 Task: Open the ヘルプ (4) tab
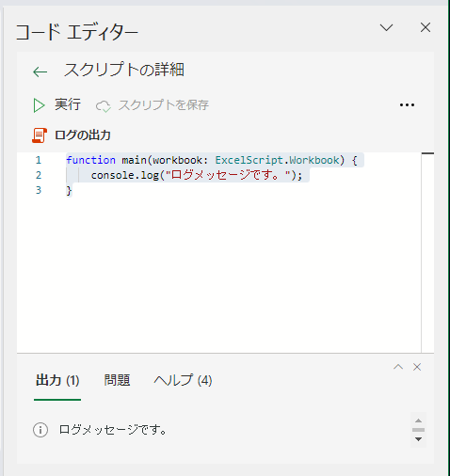click(x=183, y=380)
